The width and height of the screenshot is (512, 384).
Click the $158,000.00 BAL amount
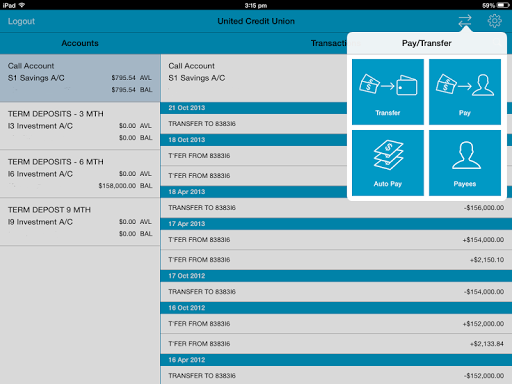click(x=125, y=186)
